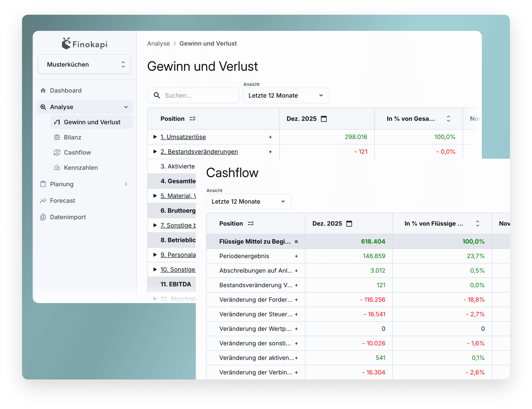This screenshot has width=532, height=409.
Task: Click plus sign beside 1. Umsatzerlöse
Action: (x=270, y=137)
